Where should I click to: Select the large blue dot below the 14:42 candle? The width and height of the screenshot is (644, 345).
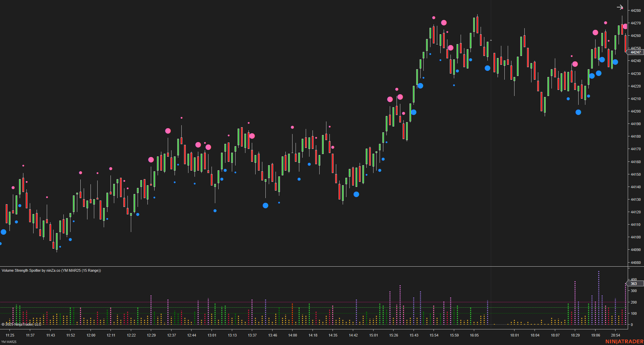click(x=356, y=194)
